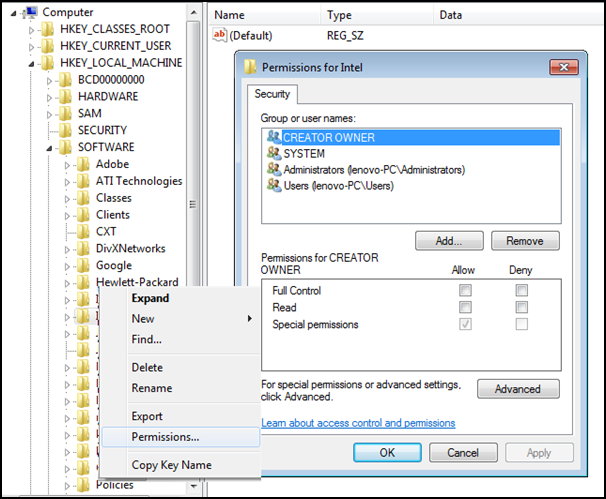Screen dimensions: 606x499
Task: Choose Permissions... from context menu
Action: [x=165, y=437]
